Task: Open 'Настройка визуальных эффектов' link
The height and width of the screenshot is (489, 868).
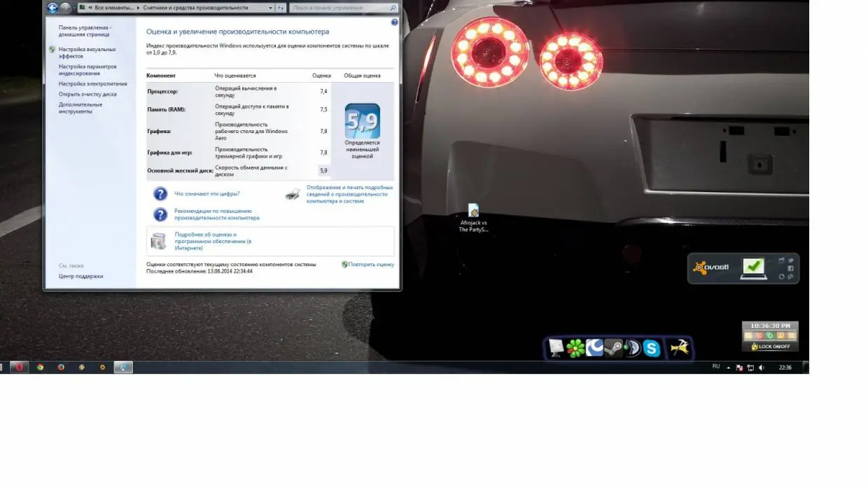Action: coord(87,53)
